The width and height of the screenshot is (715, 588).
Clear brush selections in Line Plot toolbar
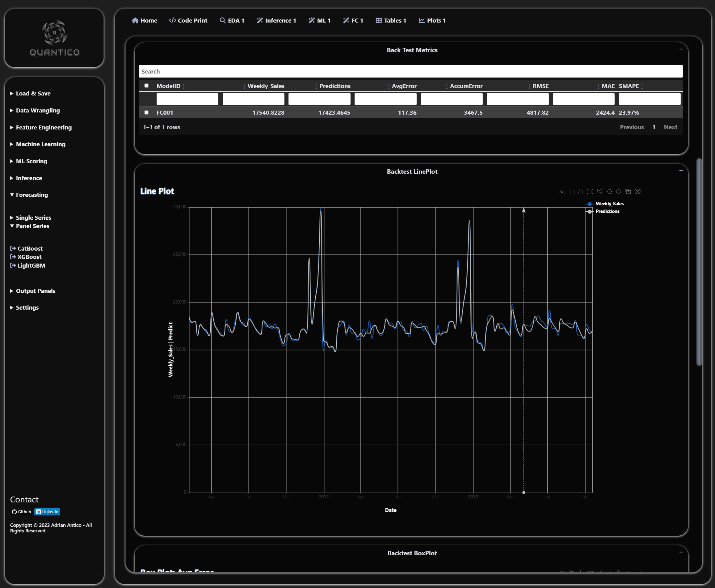tap(637, 192)
